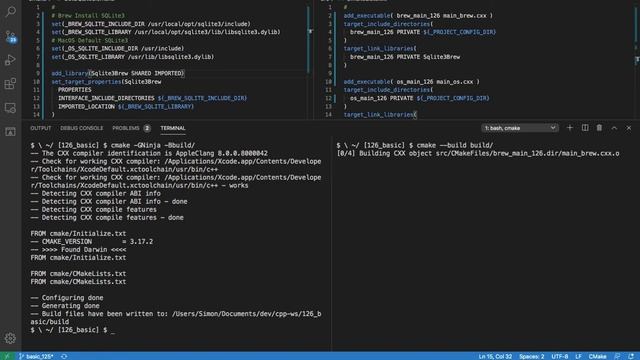Viewport: 640px width, 360px height.
Task: Click line number 12 in right editor gutter
Action: (x=329, y=98)
